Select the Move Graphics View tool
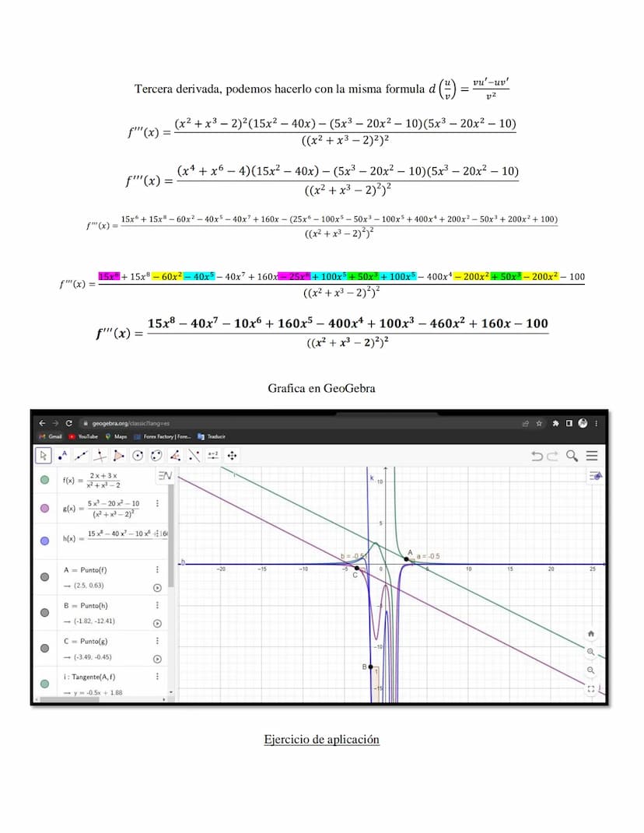 click(232, 456)
